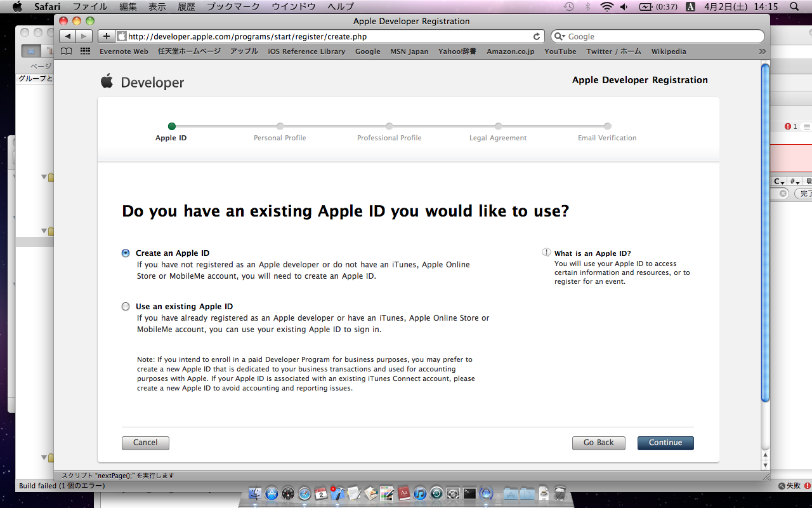
Task: Open Spotlight search in the menu bar
Action: pos(794,6)
